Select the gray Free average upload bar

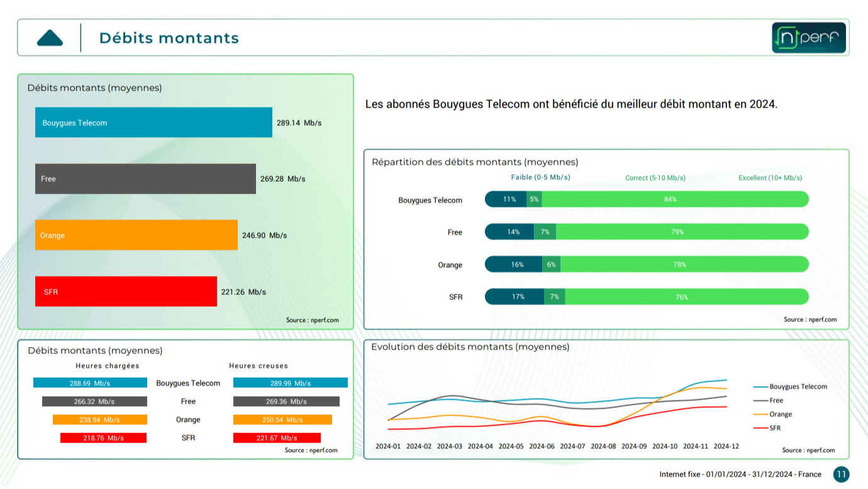pyautogui.click(x=145, y=179)
